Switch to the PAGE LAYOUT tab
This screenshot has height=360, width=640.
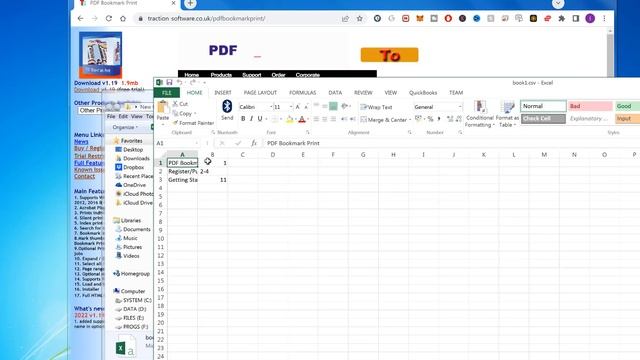260,93
